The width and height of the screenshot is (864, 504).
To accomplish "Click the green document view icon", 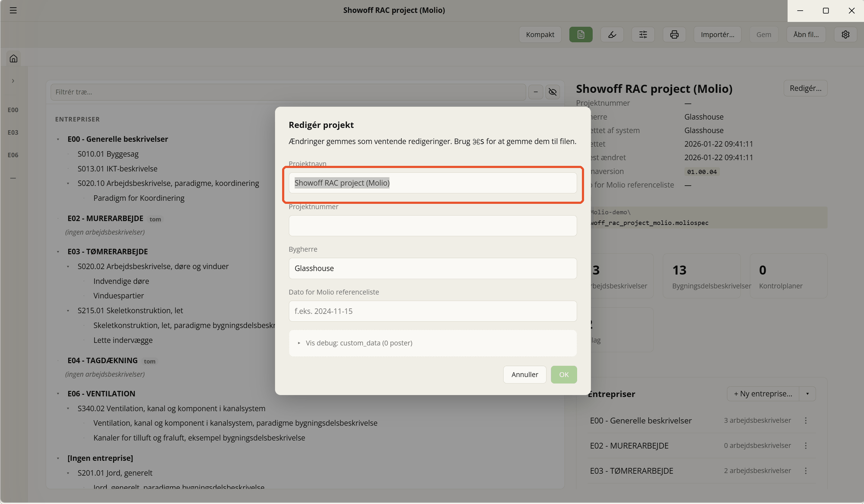I will [581, 35].
